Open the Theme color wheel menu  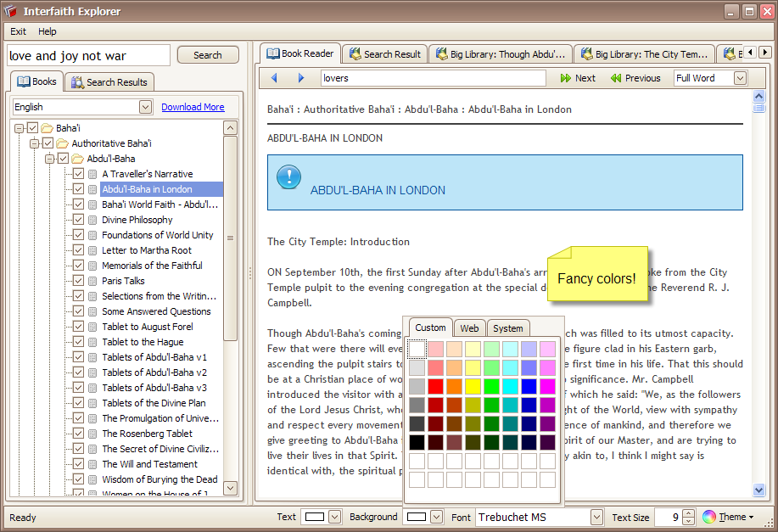tap(709, 517)
